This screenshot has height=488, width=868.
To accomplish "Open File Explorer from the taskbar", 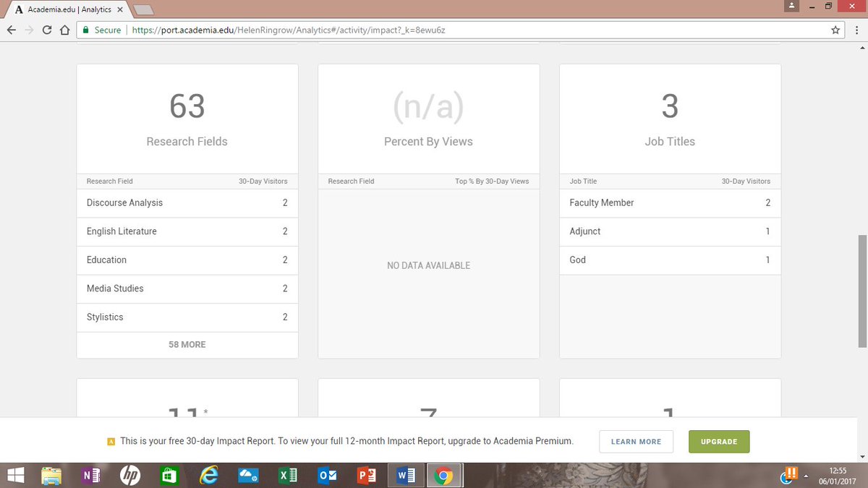I will (51, 475).
